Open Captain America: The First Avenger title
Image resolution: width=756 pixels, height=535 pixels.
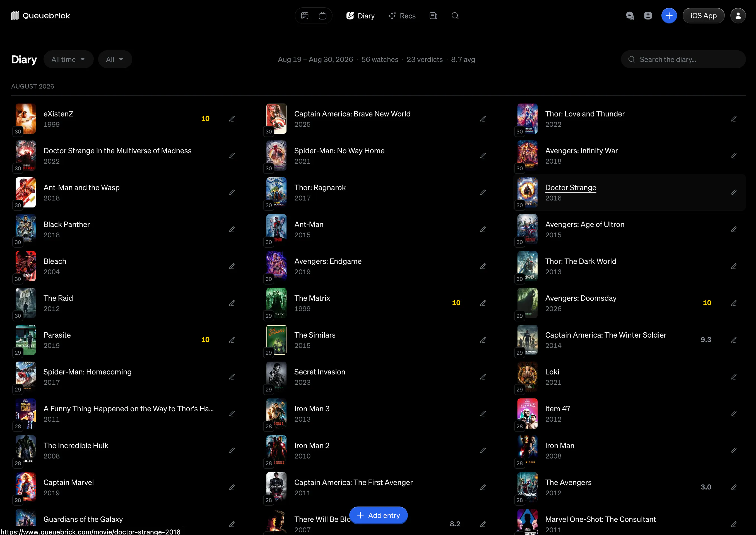pyautogui.click(x=353, y=482)
